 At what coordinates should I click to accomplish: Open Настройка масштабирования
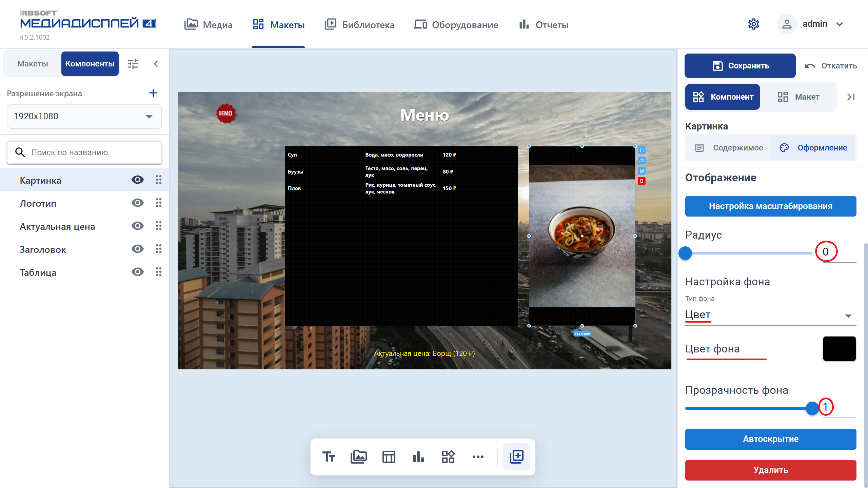pyautogui.click(x=770, y=206)
